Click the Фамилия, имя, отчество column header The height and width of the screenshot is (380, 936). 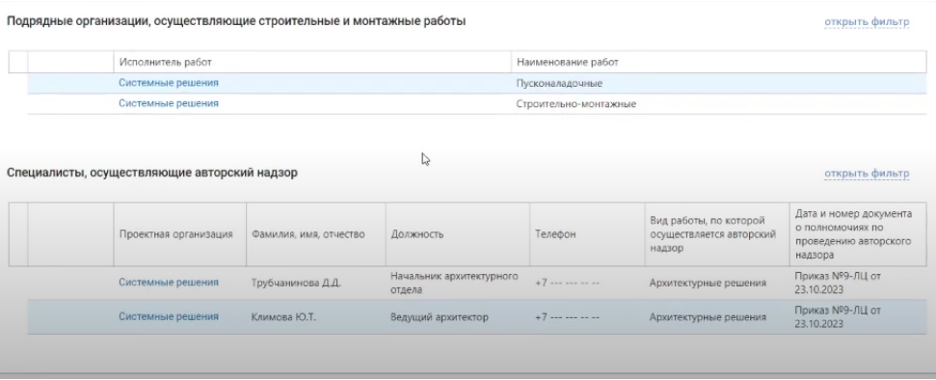[x=316, y=234]
